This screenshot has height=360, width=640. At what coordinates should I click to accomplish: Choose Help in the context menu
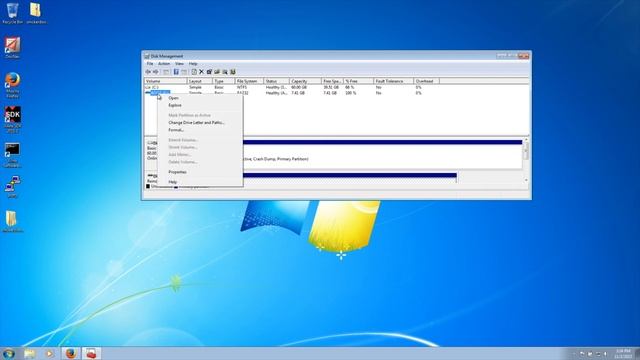tap(200, 182)
